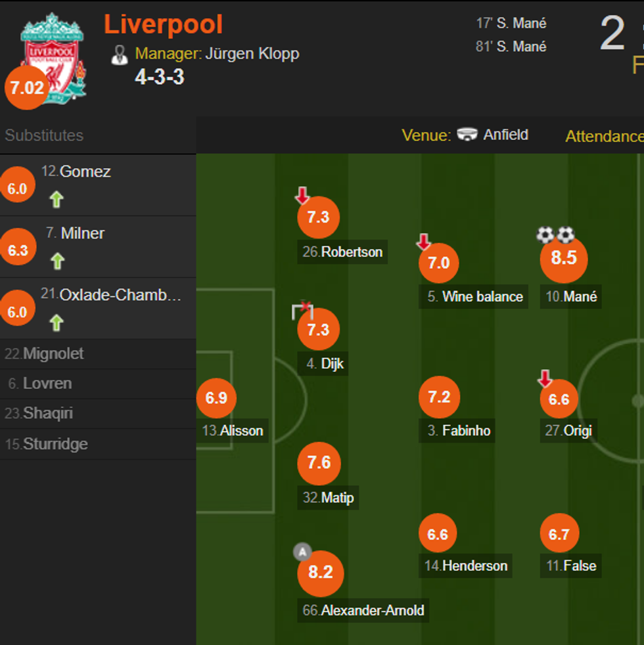Click Robertson's red substituted-off arrow

(302, 196)
